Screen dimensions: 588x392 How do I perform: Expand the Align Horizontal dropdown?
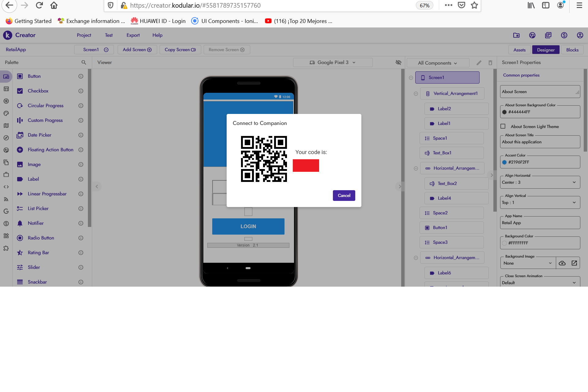coord(540,183)
